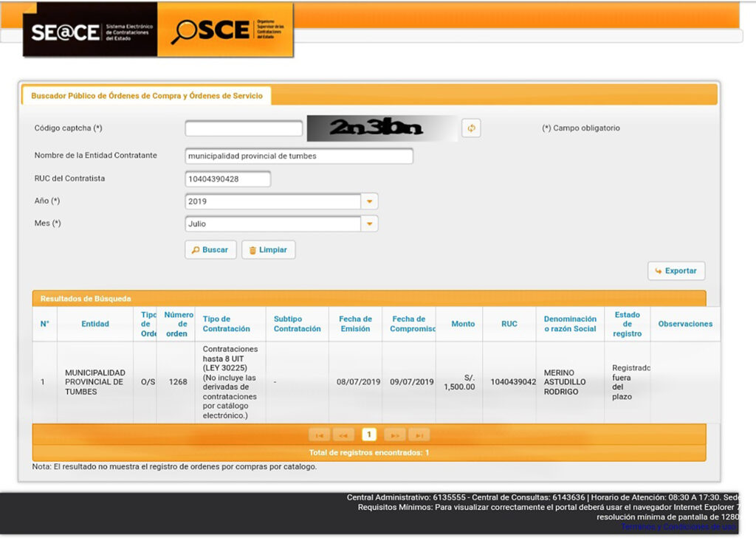756x540 pixels.
Task: Click the captcha refresh icon
Action: click(471, 128)
